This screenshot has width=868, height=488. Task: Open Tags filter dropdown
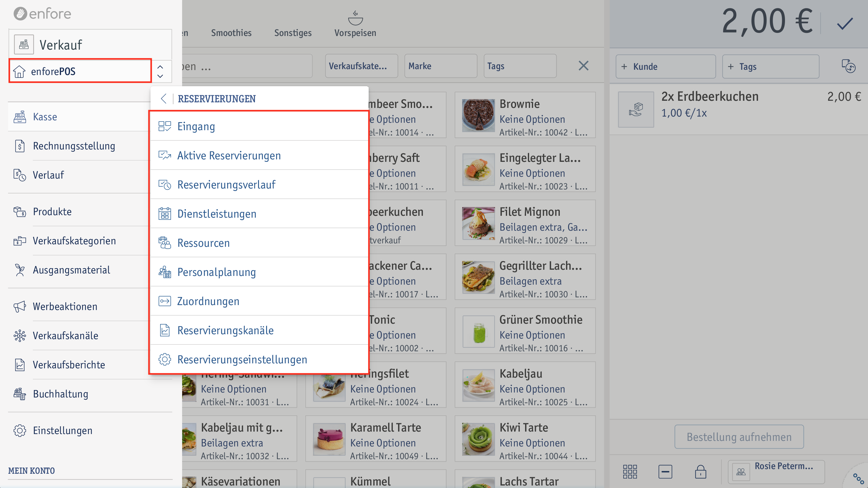[x=520, y=66]
